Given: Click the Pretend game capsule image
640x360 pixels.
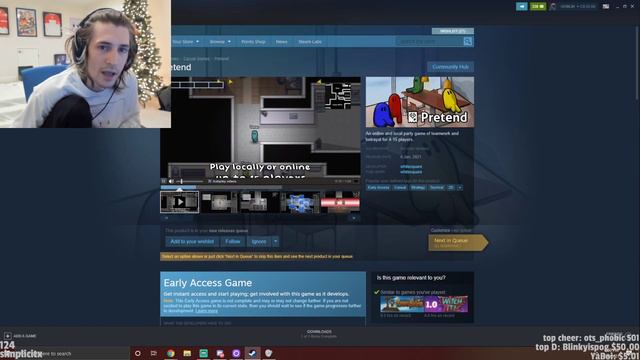Looking at the screenshot, I should pos(420,102).
